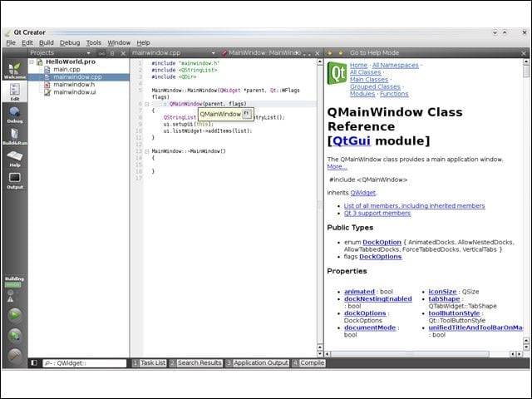
Task: Go back in help viewer navigation
Action: [x=330, y=53]
